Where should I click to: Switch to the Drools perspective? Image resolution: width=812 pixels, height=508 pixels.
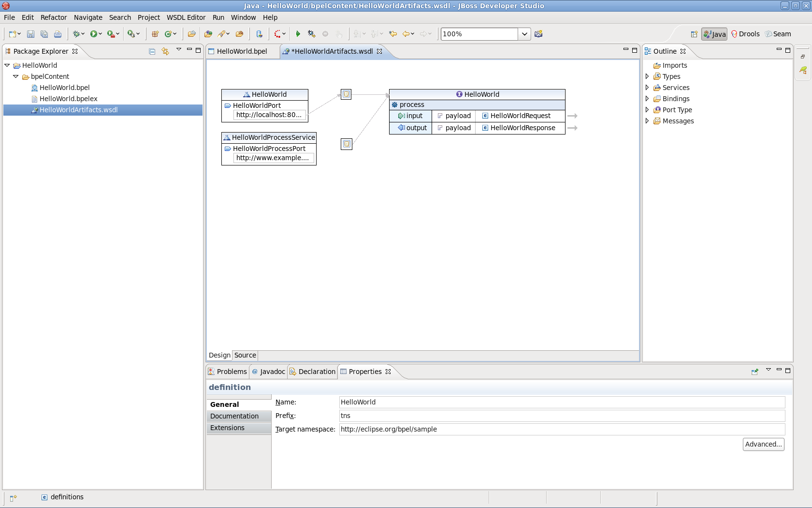pos(746,34)
